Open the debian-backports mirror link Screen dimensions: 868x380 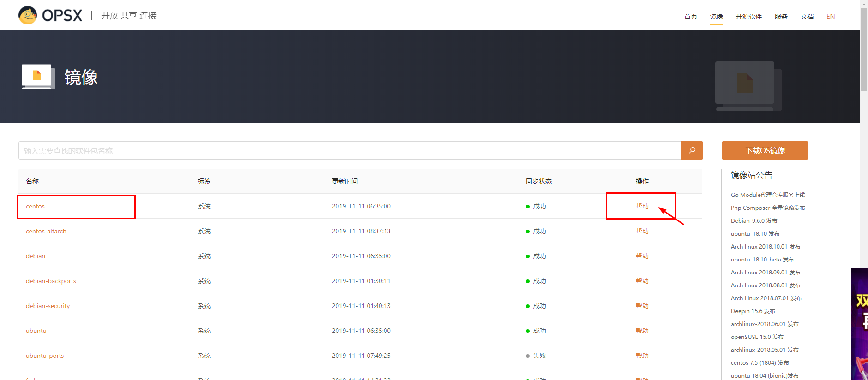[51, 281]
